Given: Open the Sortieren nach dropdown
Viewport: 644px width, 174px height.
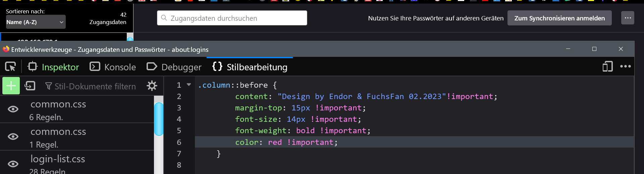Looking at the screenshot, I should click(36, 22).
